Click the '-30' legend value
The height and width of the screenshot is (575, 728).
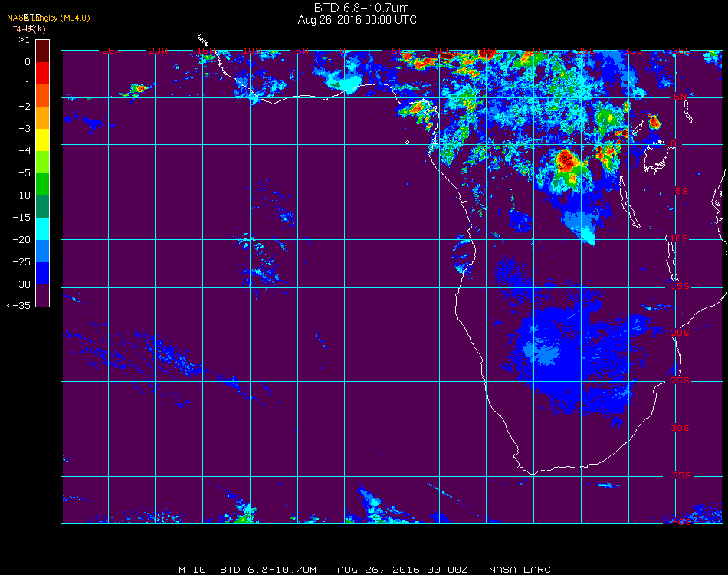click(x=21, y=284)
